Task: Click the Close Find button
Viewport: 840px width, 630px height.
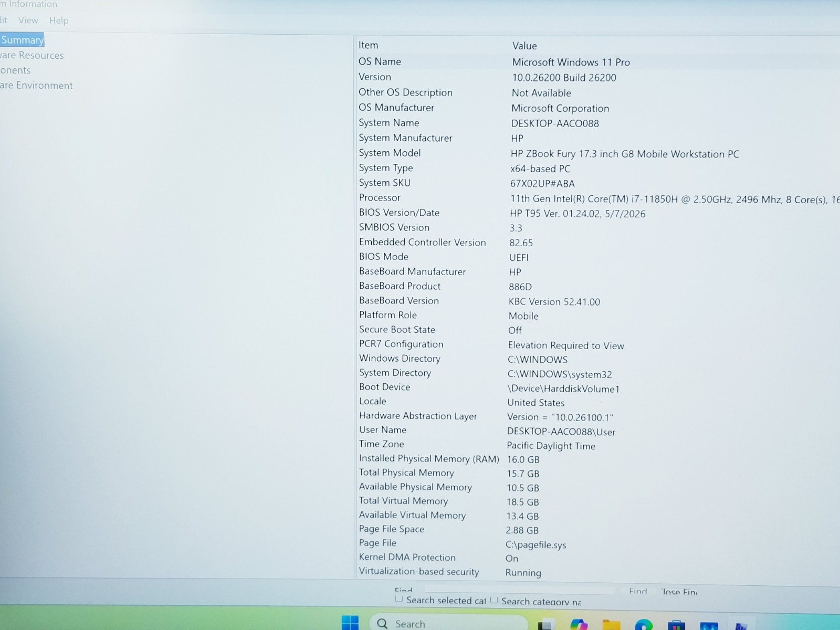Action: click(x=678, y=592)
